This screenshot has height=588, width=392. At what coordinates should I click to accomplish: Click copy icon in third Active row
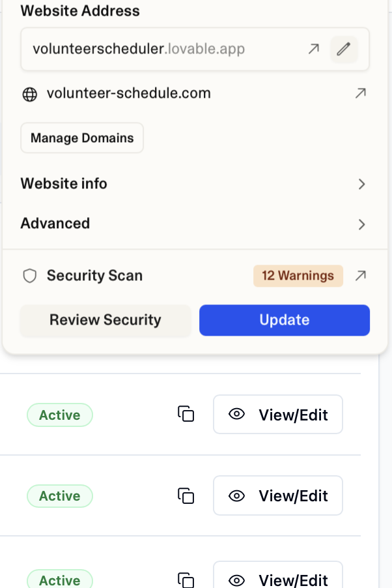pyautogui.click(x=186, y=580)
